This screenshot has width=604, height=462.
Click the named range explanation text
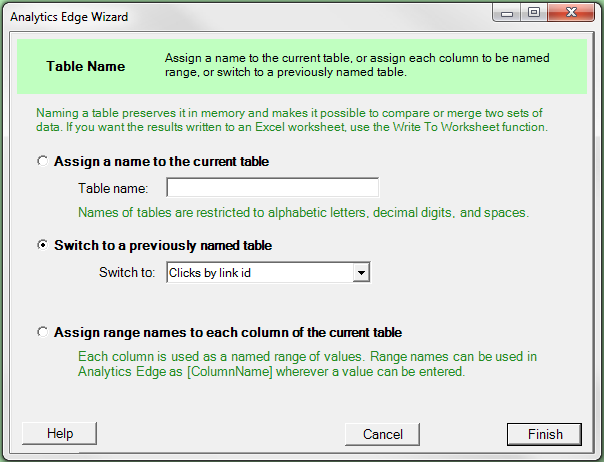pos(298,364)
